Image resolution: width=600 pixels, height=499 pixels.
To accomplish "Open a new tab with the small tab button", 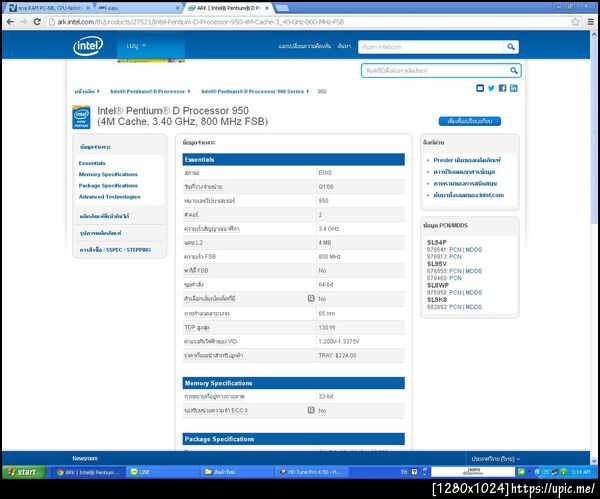I will 282,8.
